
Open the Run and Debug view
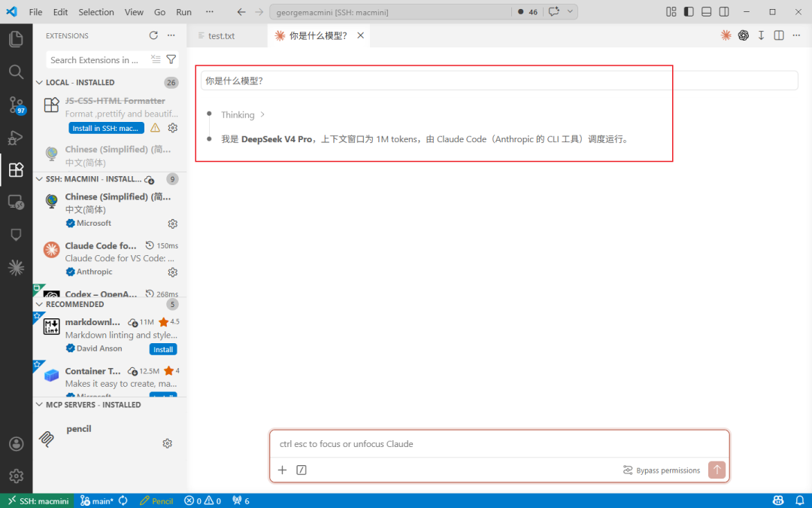pos(16,138)
